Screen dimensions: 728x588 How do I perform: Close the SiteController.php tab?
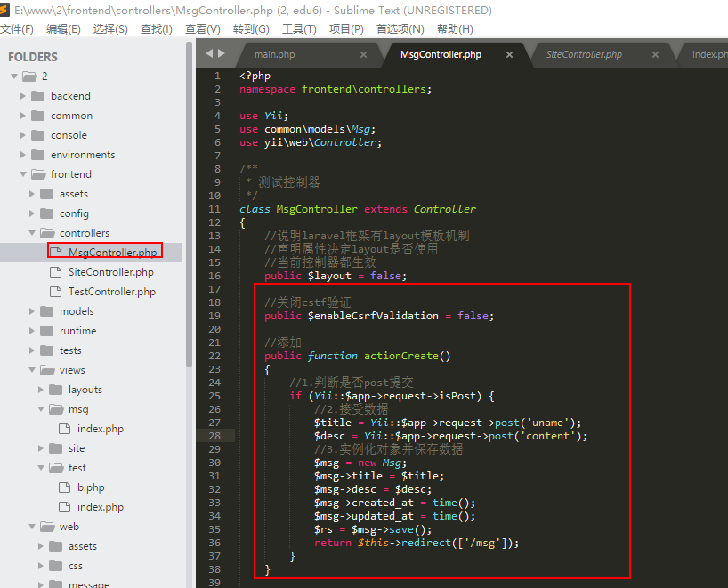click(x=655, y=54)
